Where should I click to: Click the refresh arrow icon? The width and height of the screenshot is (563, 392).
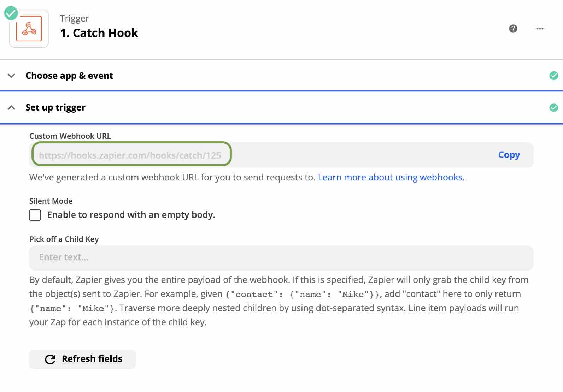[50, 359]
